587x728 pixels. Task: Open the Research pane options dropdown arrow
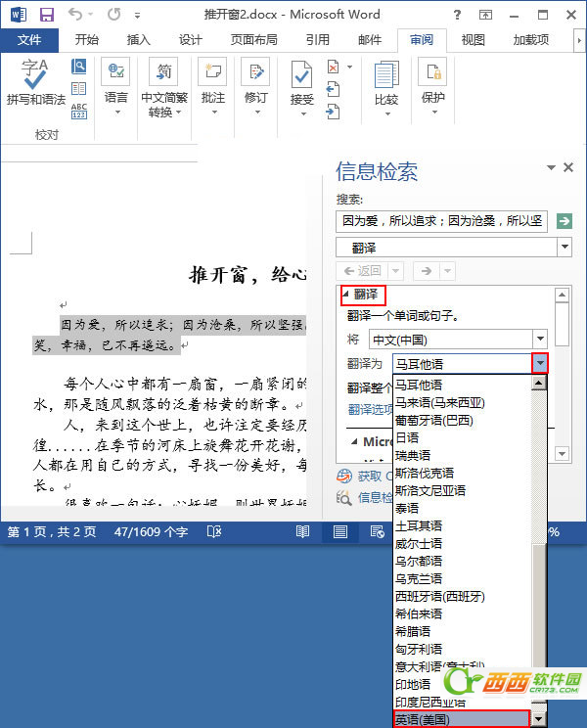pyautogui.click(x=551, y=167)
